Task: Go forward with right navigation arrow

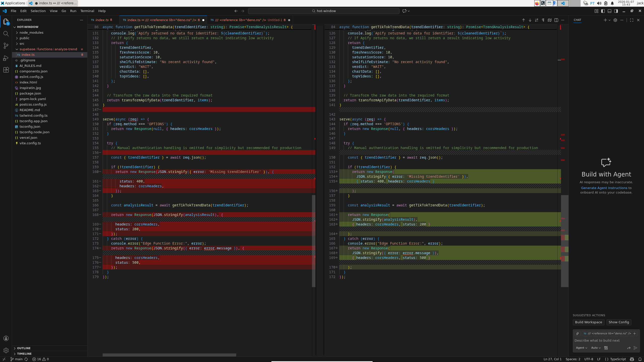Action: (x=243, y=11)
